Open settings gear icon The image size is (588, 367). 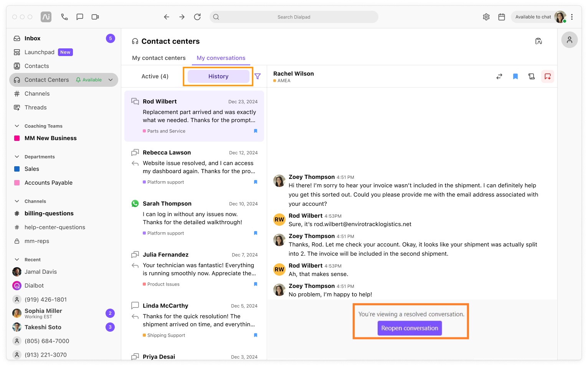point(486,17)
